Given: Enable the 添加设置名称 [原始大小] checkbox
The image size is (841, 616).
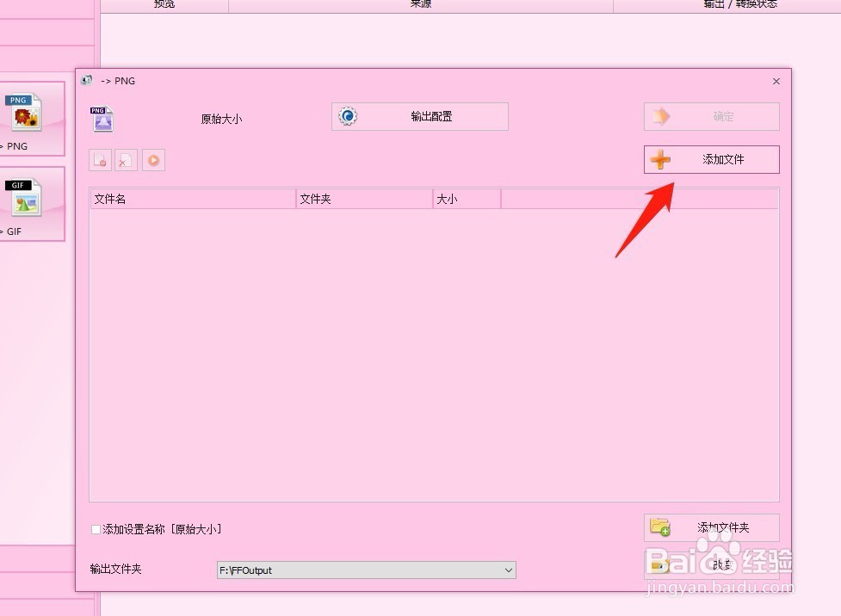Looking at the screenshot, I should (96, 530).
